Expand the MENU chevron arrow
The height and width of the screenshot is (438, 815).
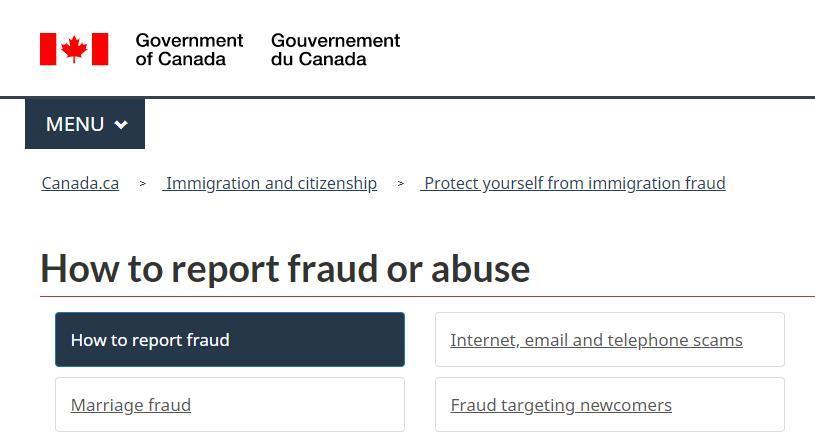click(121, 125)
